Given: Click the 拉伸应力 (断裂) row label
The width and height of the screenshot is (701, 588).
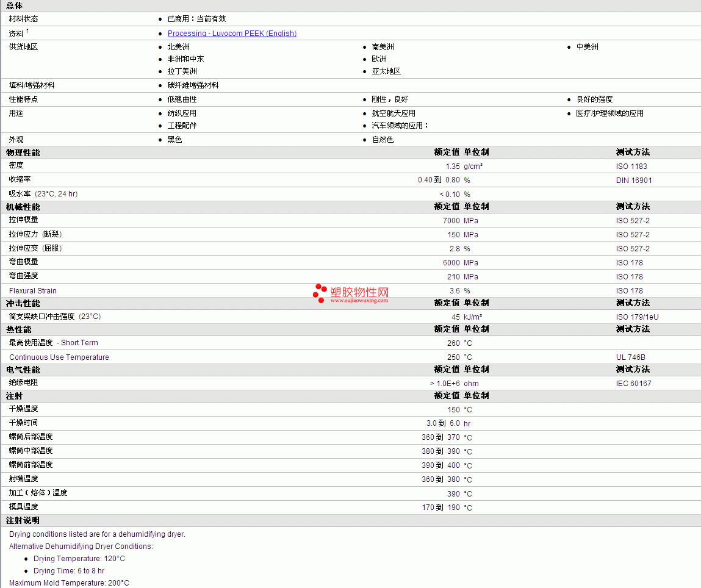Looking at the screenshot, I should click(35, 234).
